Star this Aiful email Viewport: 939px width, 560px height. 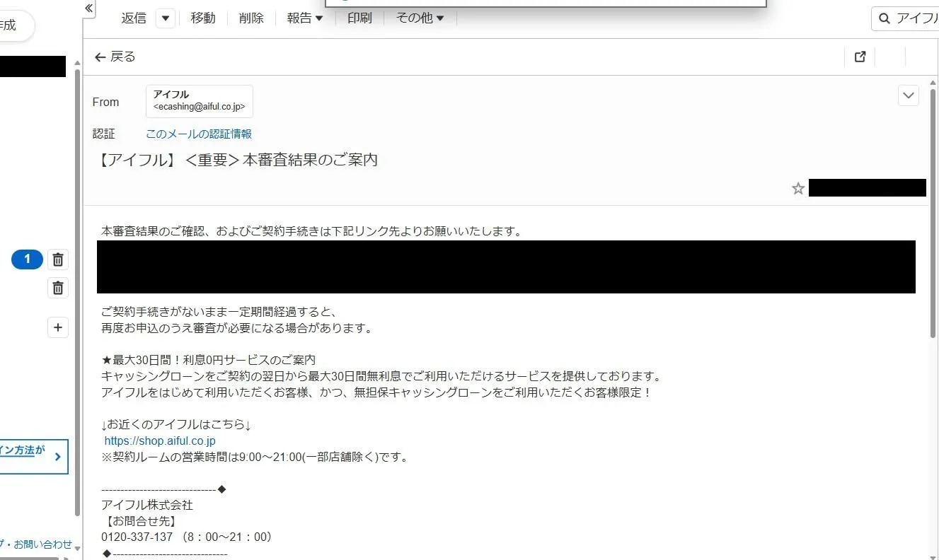(x=798, y=188)
